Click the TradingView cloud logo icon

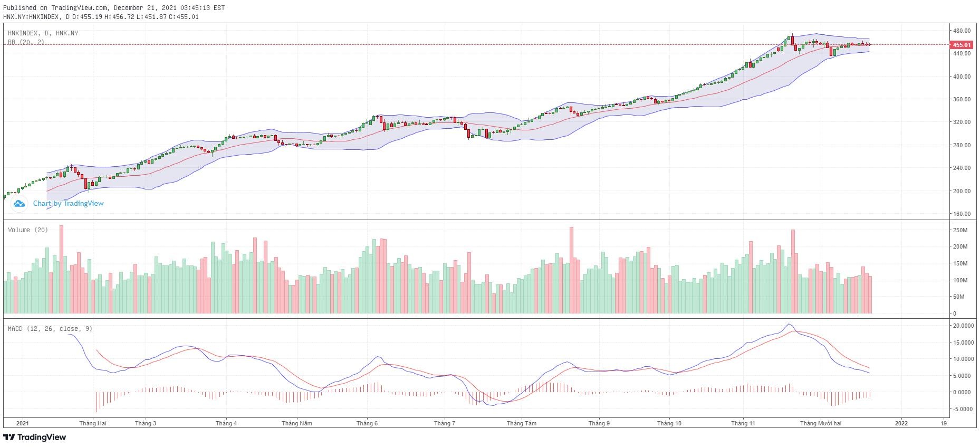(x=20, y=204)
